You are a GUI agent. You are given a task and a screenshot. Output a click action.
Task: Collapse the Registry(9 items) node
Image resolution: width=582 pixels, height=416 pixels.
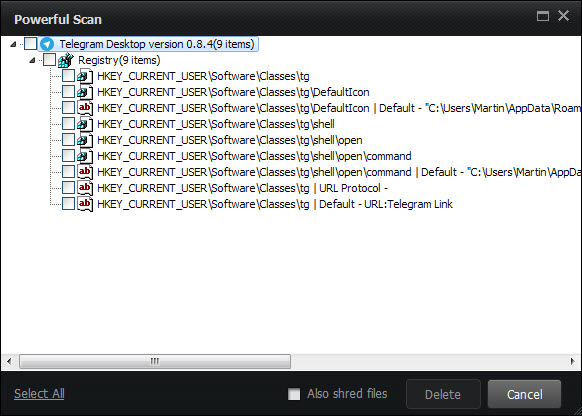pos(32,60)
